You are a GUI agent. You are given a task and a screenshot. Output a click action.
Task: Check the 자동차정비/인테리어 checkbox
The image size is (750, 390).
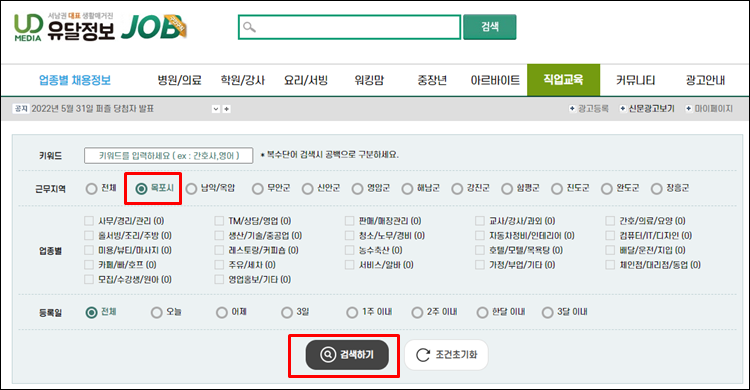480,235
